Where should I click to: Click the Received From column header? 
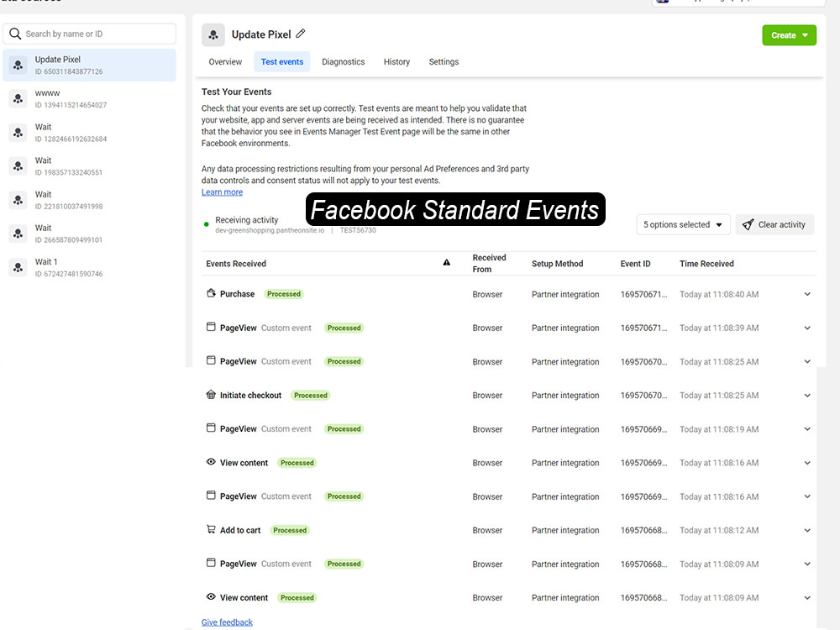489,264
